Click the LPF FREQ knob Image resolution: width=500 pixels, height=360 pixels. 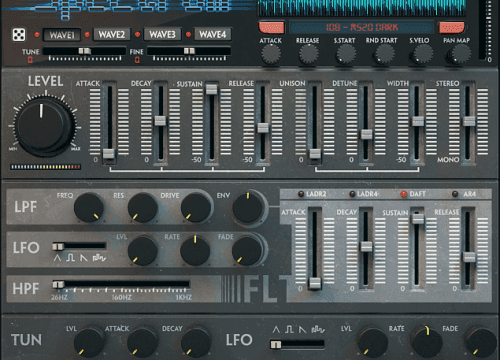(89, 207)
